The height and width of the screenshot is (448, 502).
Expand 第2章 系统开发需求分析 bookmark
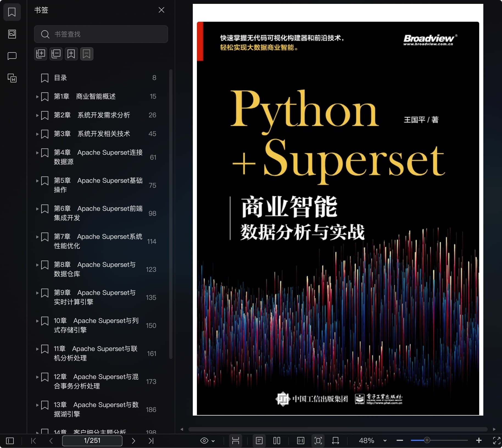point(37,115)
